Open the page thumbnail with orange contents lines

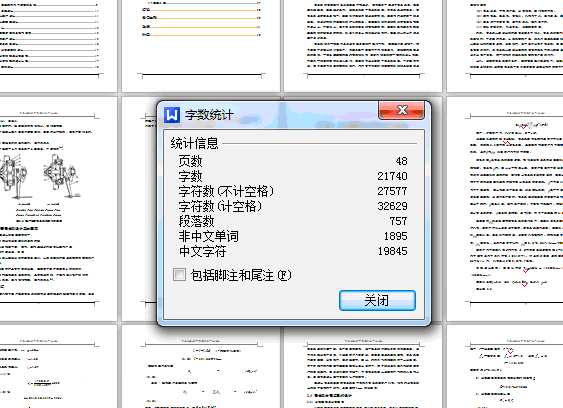click(201, 46)
